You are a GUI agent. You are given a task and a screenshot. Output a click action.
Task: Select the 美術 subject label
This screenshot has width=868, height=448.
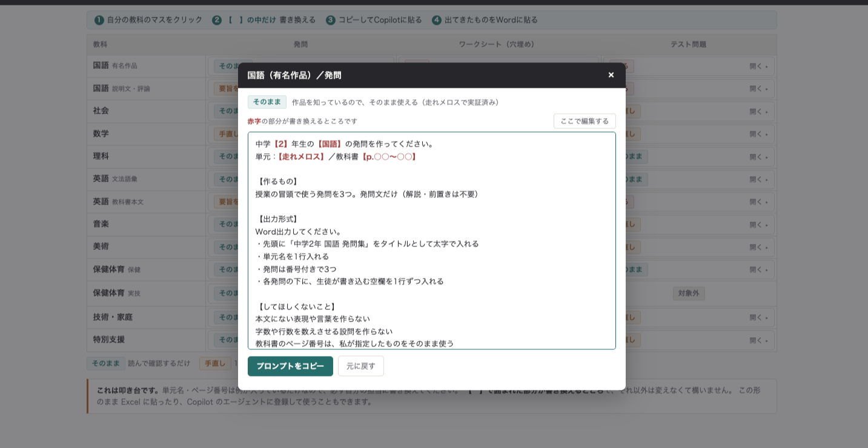pos(101,246)
